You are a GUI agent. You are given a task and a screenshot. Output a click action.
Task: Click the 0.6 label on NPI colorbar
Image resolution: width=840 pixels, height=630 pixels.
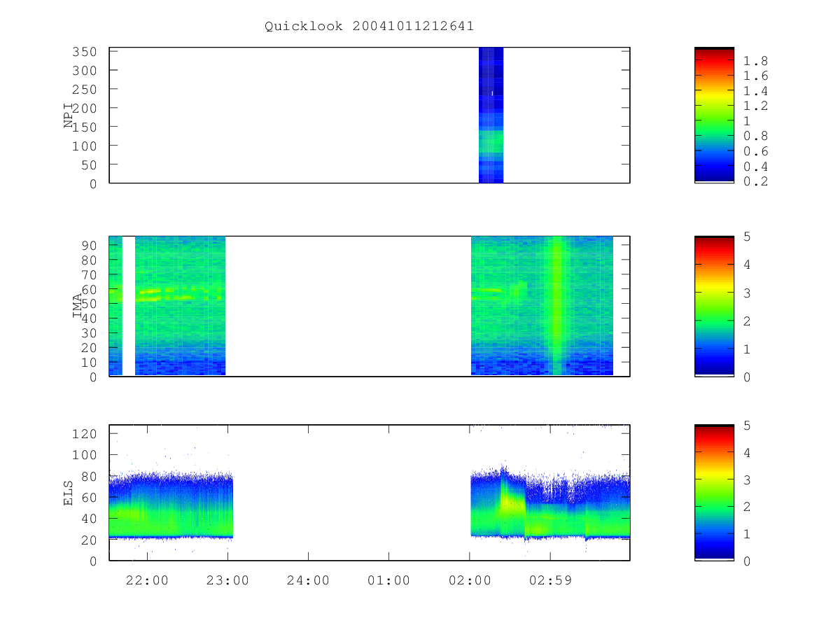coord(755,152)
